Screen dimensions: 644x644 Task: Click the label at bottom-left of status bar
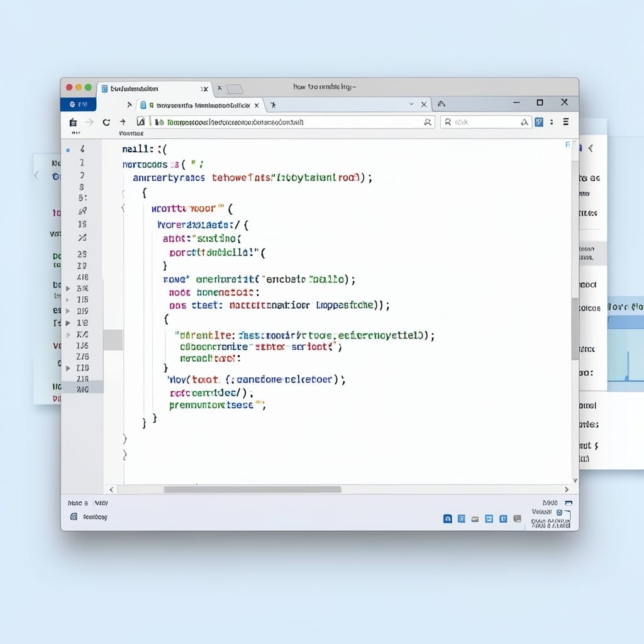[x=95, y=517]
